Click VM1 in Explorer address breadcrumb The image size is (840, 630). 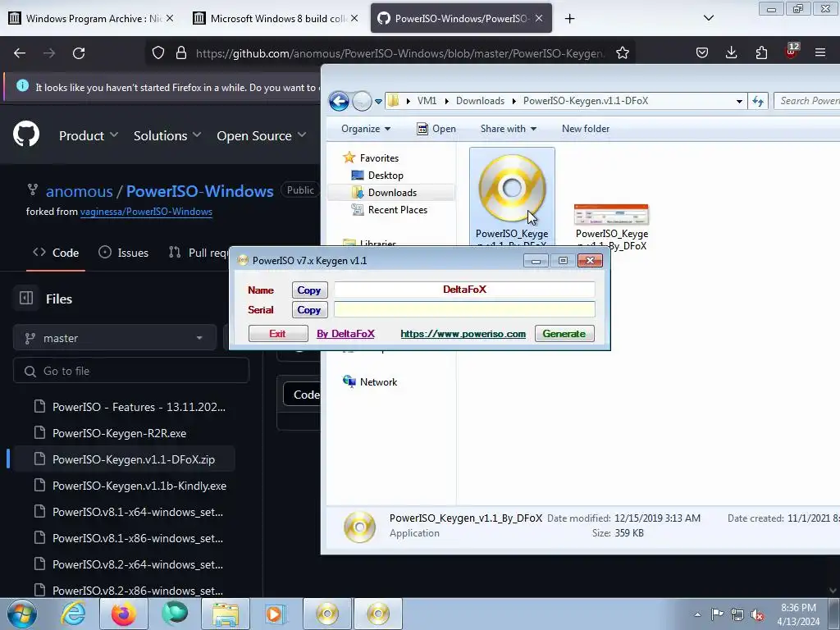coord(427,101)
